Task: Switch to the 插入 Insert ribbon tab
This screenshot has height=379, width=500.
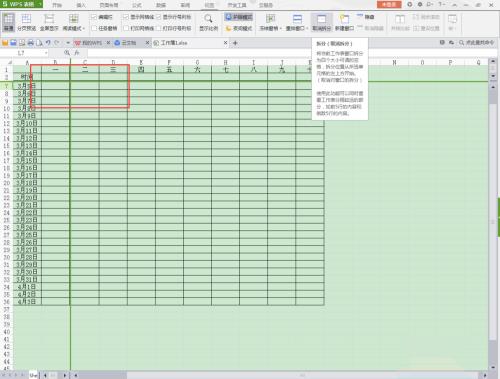Action: [81, 5]
